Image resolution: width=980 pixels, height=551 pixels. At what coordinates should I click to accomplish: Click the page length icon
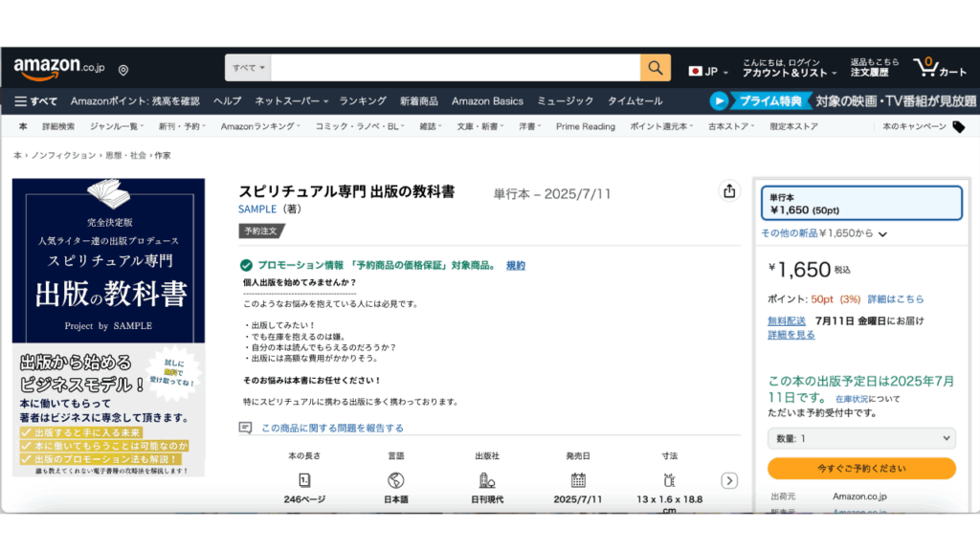tap(304, 480)
